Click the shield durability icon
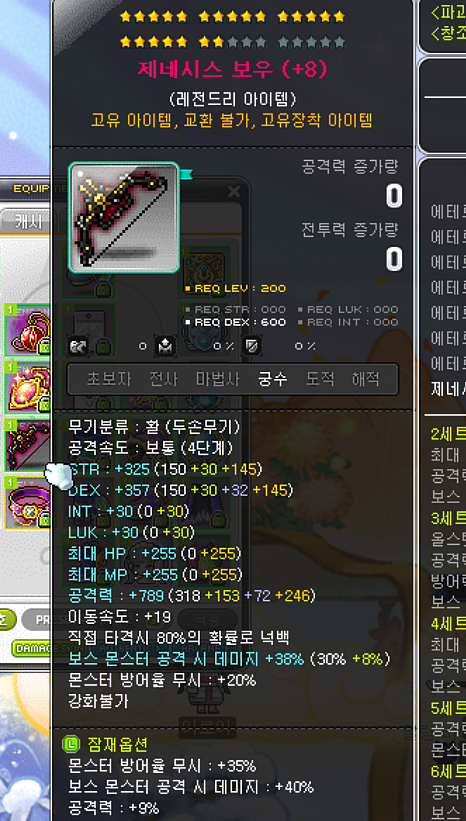This screenshot has width=466, height=821. 252,346
